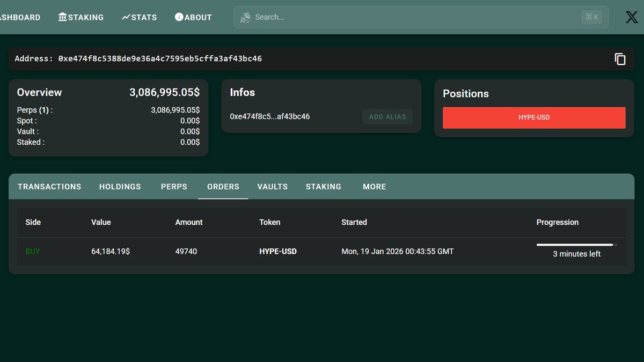Image resolution: width=644 pixels, height=362 pixels.
Task: Click the Overview card heading
Action: point(40,92)
